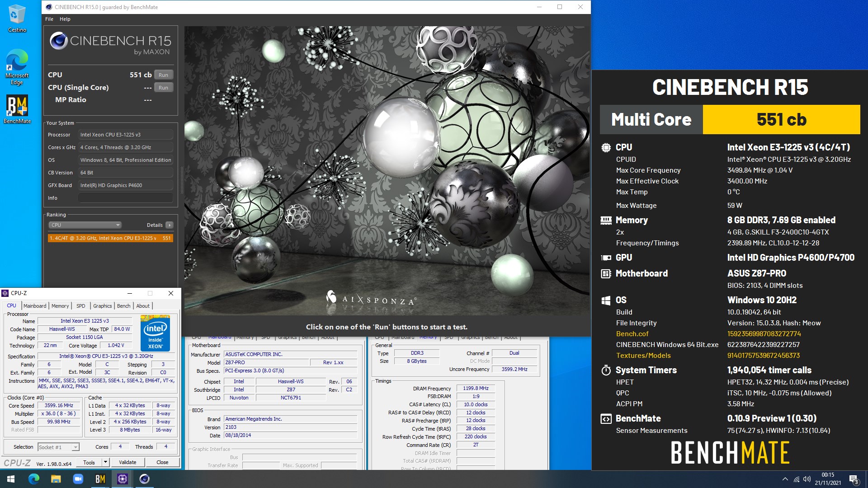Run the CPU Single Core test
This screenshot has height=488, width=868.
[x=164, y=88]
